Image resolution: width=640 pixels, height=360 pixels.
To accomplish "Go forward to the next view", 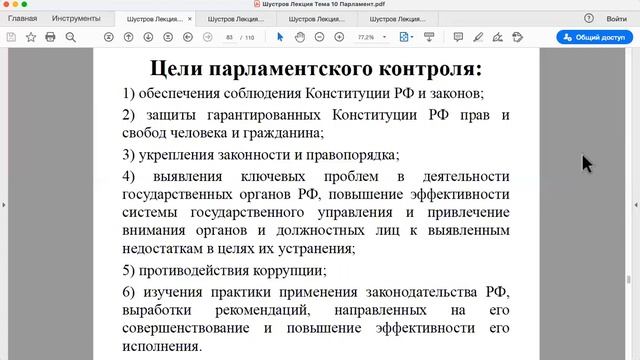I will click(x=207, y=37).
